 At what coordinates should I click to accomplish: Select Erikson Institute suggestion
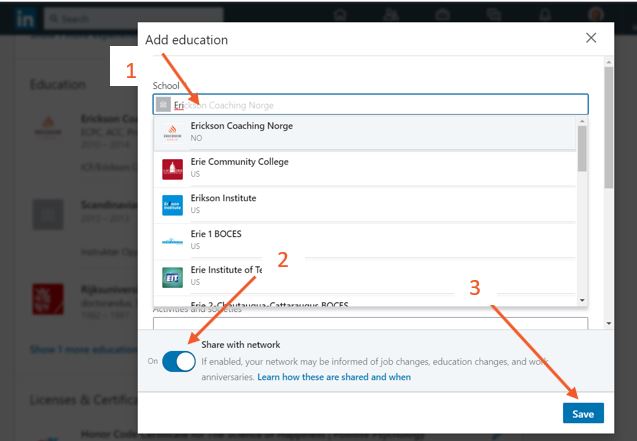coord(364,204)
